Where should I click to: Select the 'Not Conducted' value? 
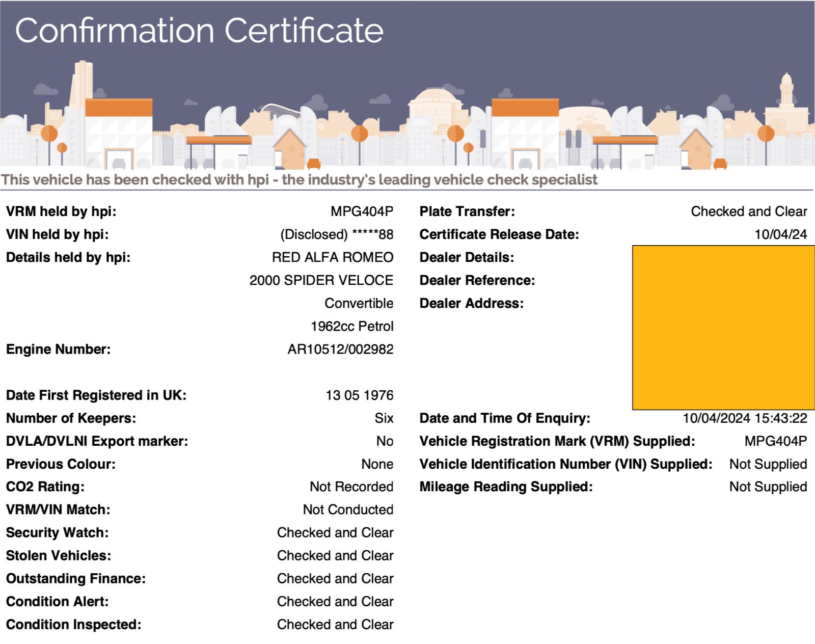pos(348,510)
